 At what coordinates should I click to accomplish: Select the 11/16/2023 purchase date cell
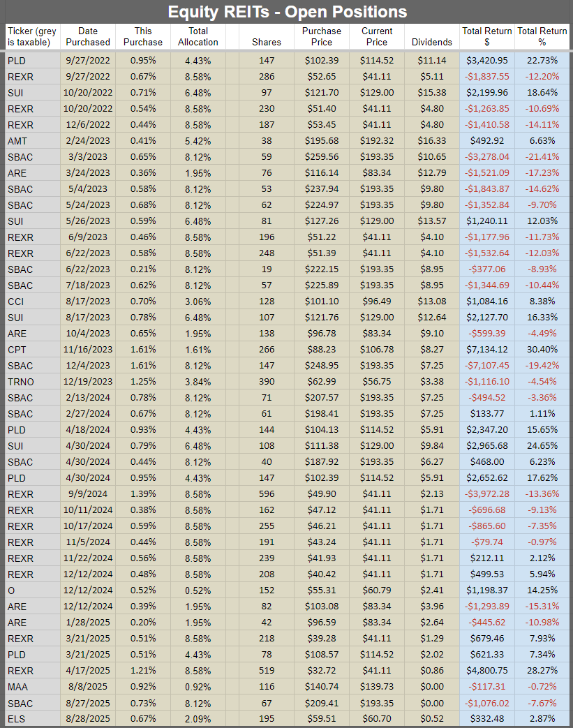click(88, 349)
